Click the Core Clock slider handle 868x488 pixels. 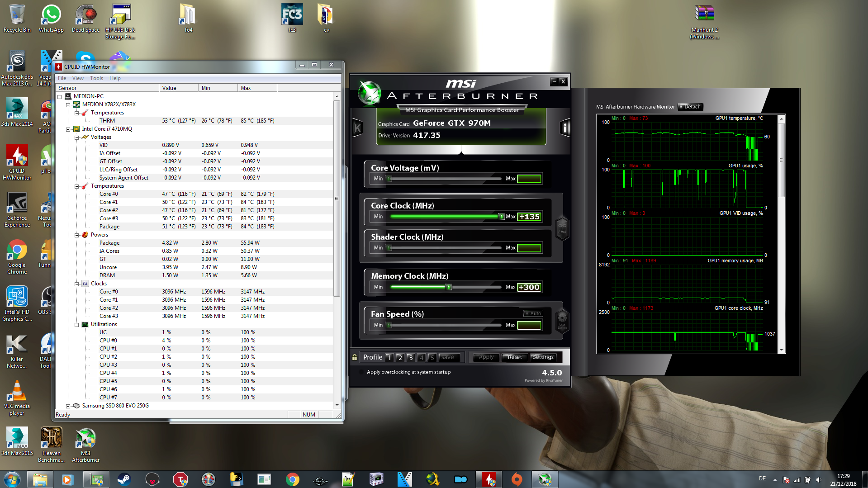point(501,217)
